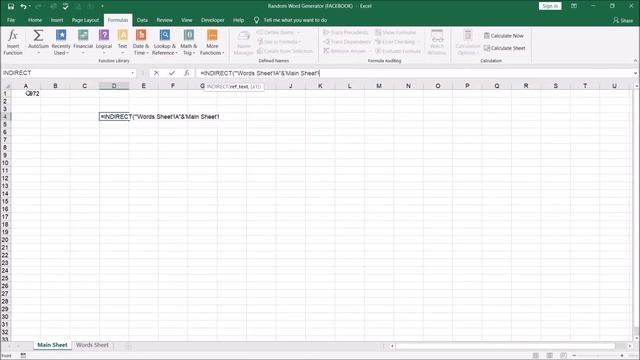Image resolution: width=640 pixels, height=360 pixels.
Task: Open Watch Window
Action: [437, 42]
